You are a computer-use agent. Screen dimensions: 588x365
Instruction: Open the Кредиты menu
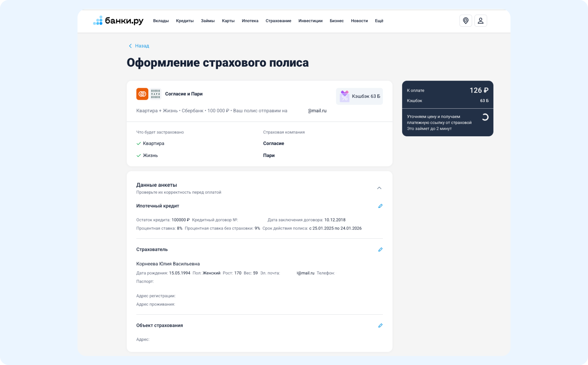[185, 21]
